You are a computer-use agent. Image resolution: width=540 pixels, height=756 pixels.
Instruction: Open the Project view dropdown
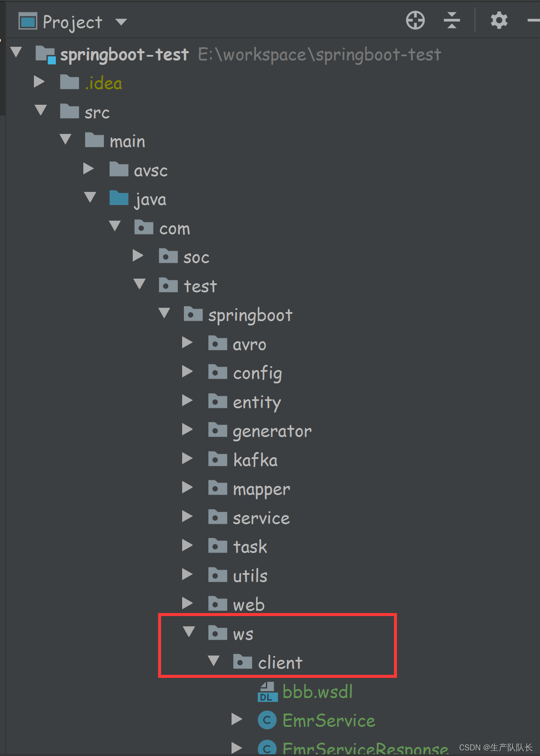coord(121,22)
